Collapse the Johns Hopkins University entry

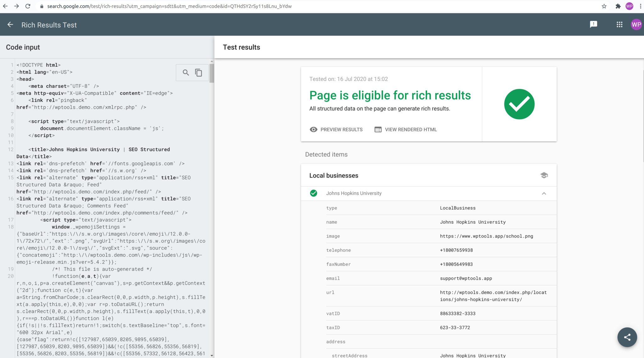click(544, 193)
